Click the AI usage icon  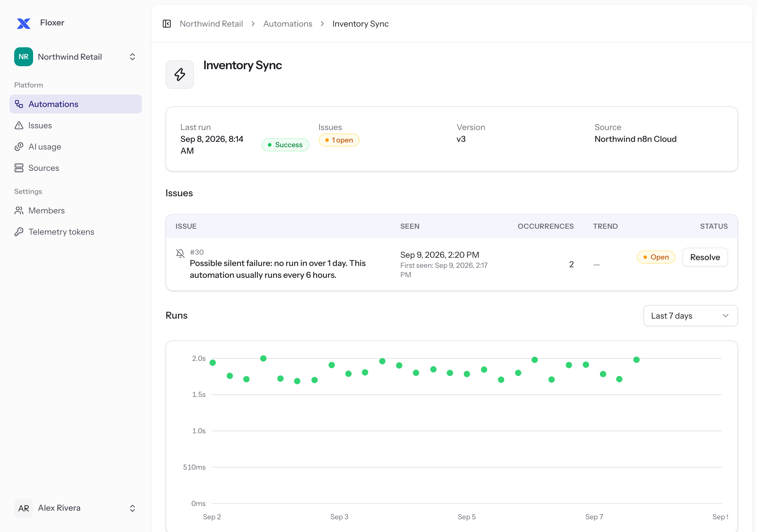tap(19, 147)
